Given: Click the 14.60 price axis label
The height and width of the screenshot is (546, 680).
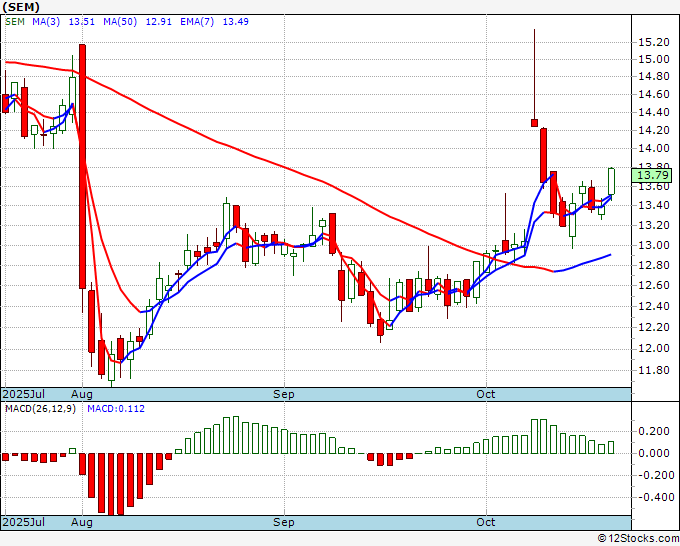Looking at the screenshot, I should click(x=654, y=95).
